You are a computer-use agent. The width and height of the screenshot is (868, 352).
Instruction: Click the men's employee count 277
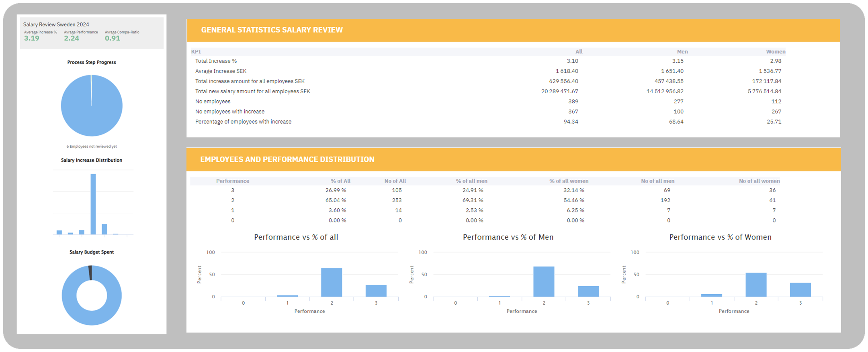pyautogui.click(x=678, y=102)
